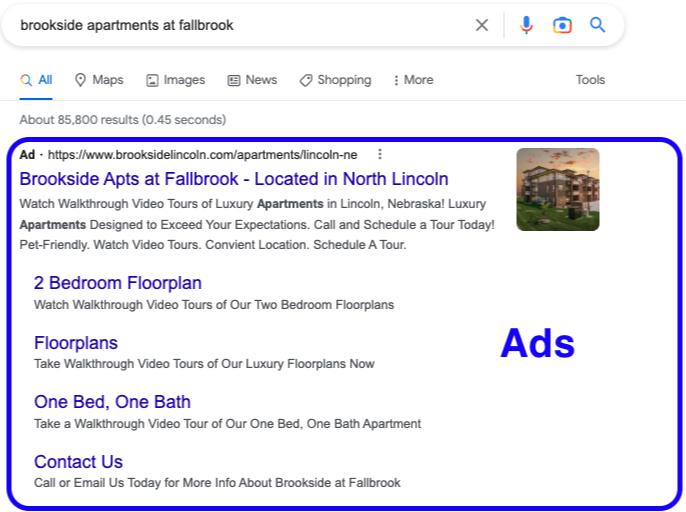This screenshot has height=512, width=686.
Task: Expand the More search options
Action: (413, 80)
